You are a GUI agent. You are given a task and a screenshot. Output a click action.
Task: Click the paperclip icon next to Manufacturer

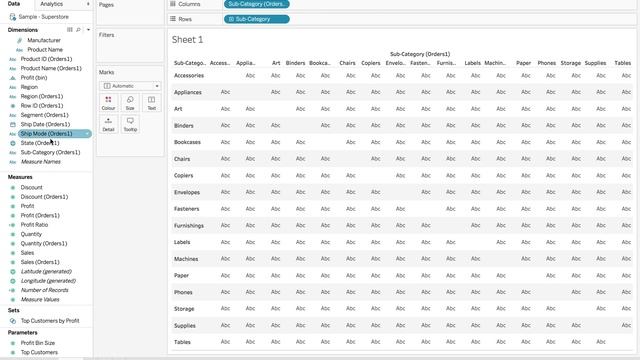pos(19,40)
